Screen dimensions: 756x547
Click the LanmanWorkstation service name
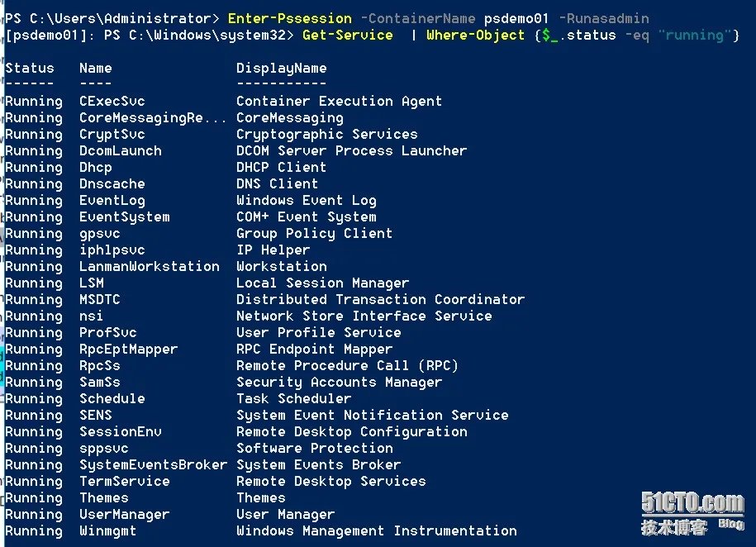tap(150, 266)
